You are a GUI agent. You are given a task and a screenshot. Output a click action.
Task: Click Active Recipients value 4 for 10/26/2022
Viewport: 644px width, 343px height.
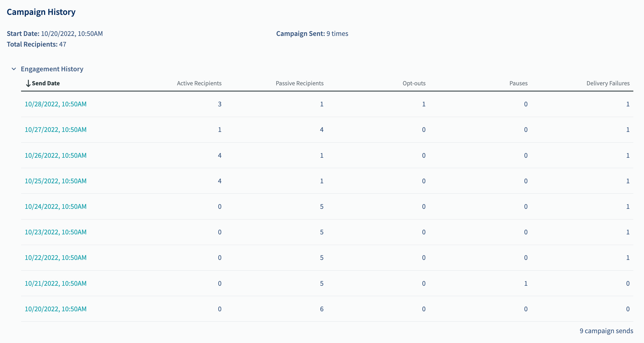pos(220,156)
